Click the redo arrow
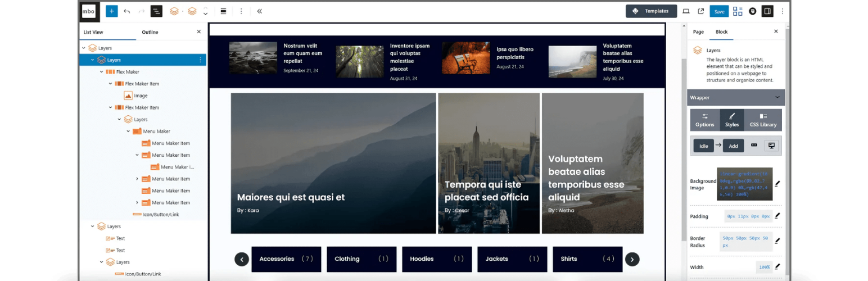Viewport: 868px width, 281px height. coord(141,11)
